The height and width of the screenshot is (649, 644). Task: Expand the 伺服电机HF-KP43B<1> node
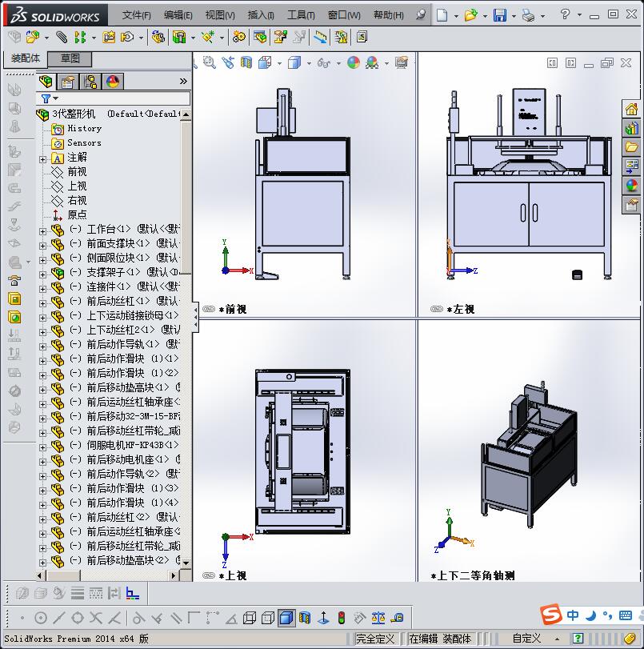42,447
